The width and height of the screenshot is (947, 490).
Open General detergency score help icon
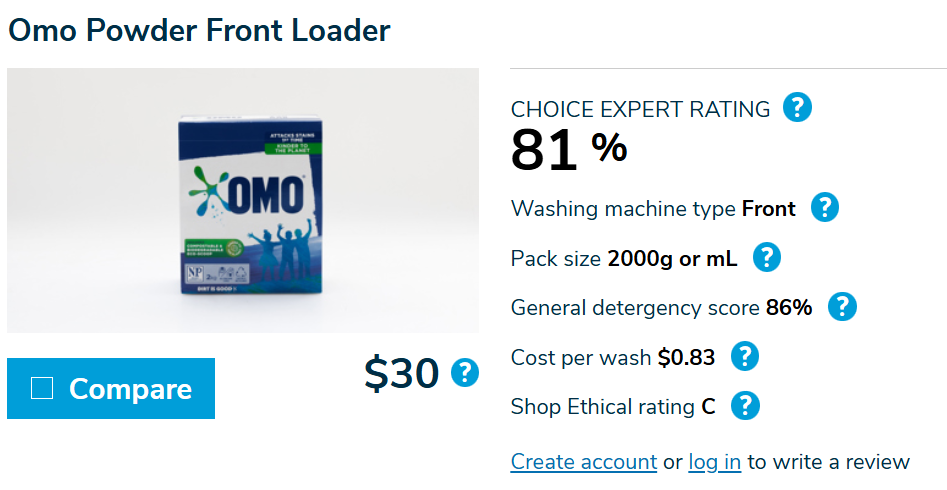tap(842, 307)
